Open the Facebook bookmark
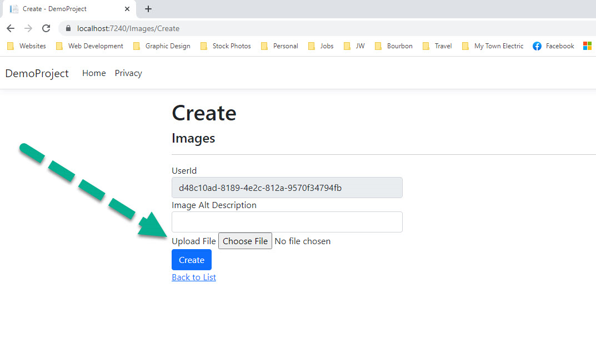The width and height of the screenshot is (596, 364). tap(553, 46)
